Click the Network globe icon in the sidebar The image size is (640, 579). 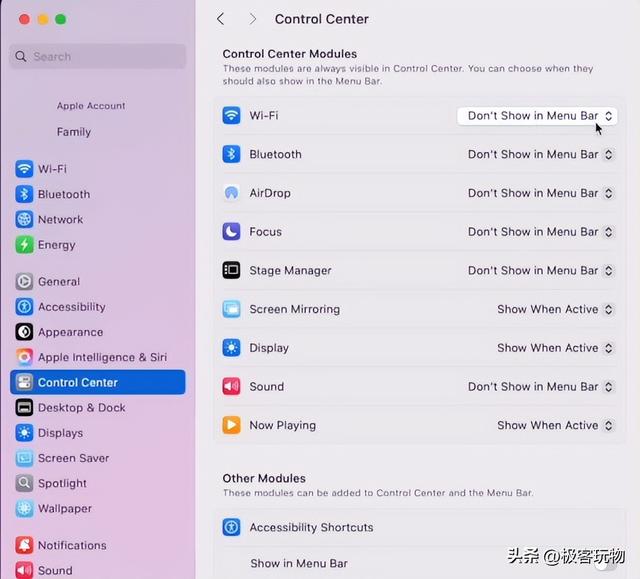[x=24, y=219]
